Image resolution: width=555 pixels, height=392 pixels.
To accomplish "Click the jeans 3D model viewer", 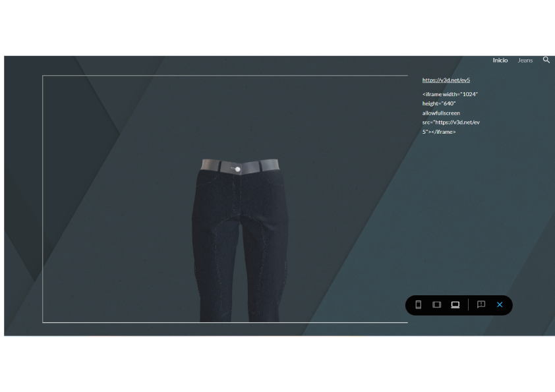I will [x=225, y=199].
